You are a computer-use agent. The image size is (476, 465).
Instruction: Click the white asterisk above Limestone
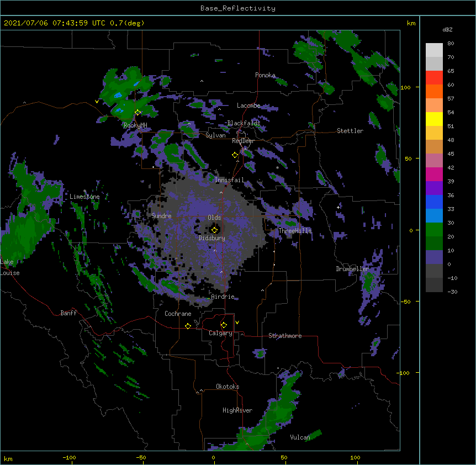coord(84,191)
